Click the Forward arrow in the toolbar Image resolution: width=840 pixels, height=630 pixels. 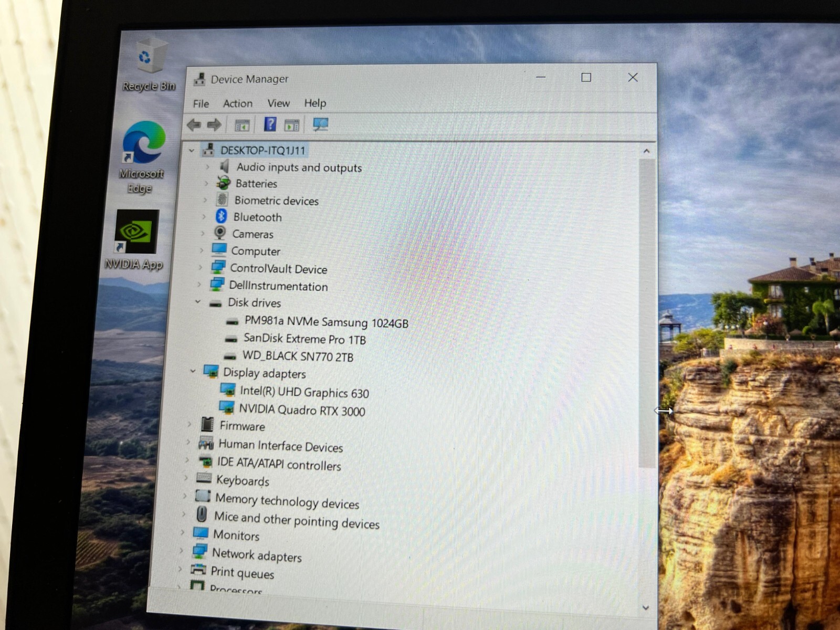214,124
